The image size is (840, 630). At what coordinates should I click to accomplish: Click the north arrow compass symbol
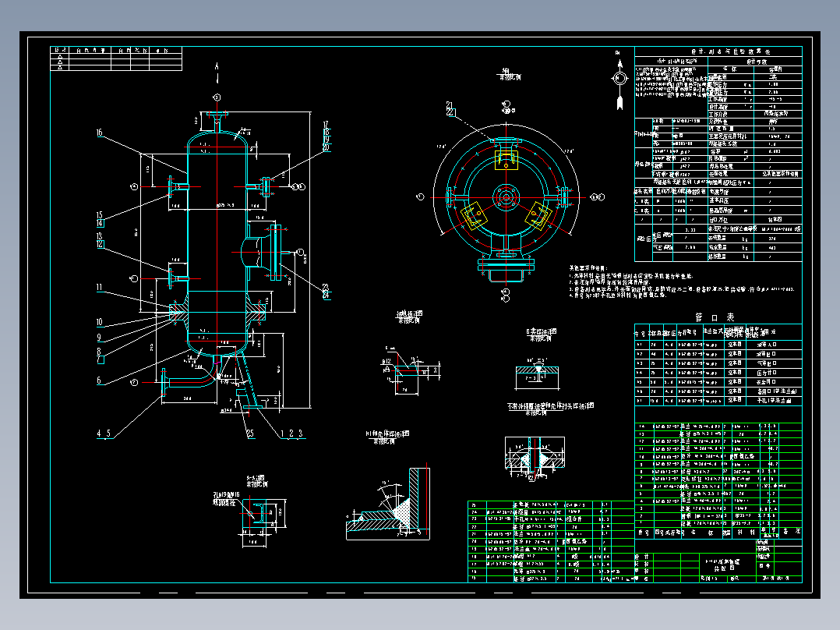tap(619, 80)
